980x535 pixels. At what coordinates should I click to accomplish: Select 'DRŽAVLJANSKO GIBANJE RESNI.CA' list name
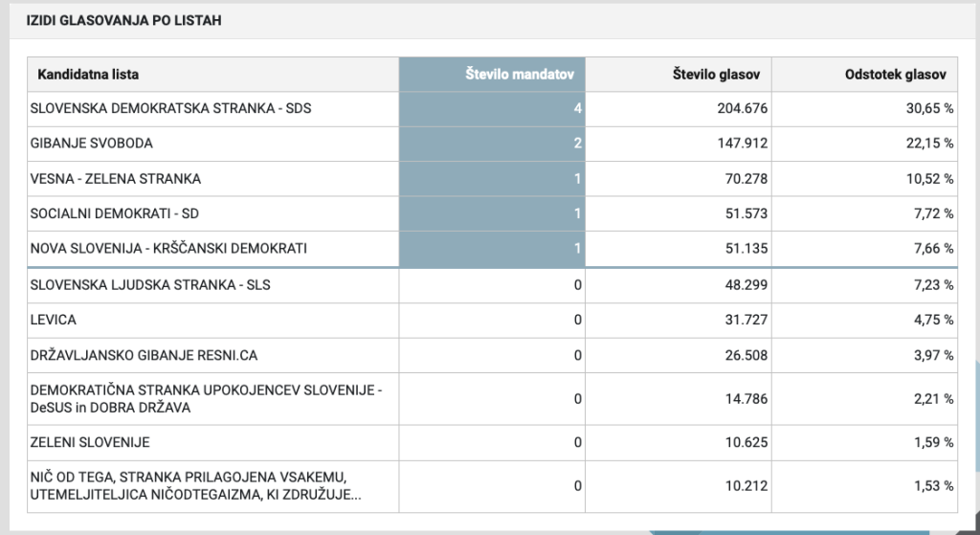(144, 356)
